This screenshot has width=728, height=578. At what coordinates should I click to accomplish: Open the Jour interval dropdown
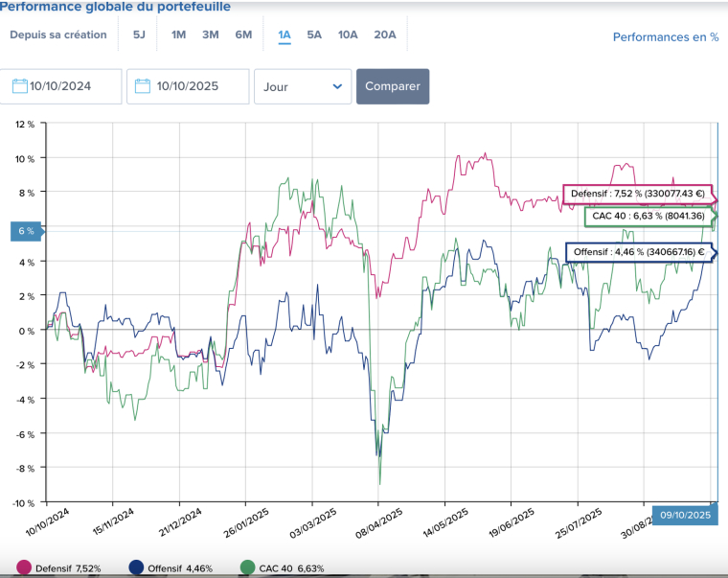(302, 86)
